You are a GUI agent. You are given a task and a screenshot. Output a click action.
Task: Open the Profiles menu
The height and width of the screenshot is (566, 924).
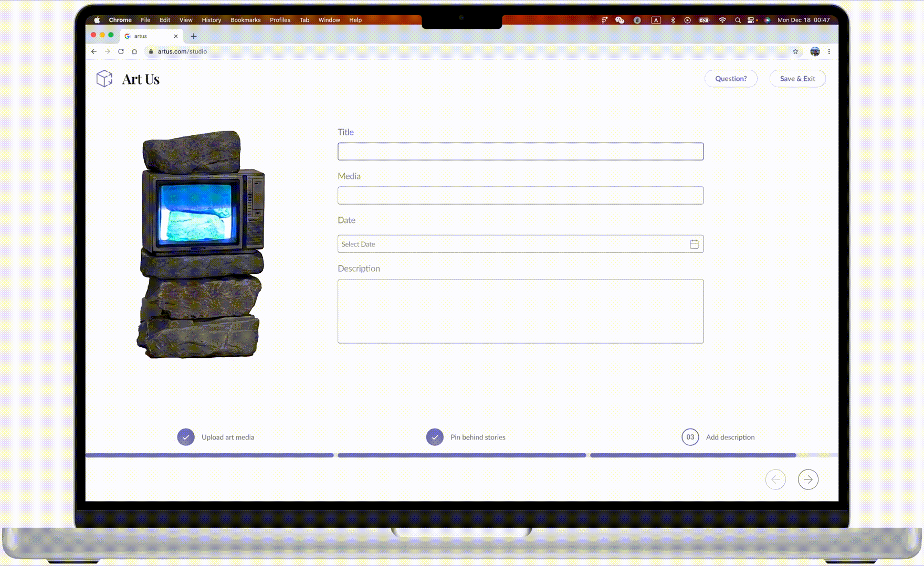coord(280,20)
